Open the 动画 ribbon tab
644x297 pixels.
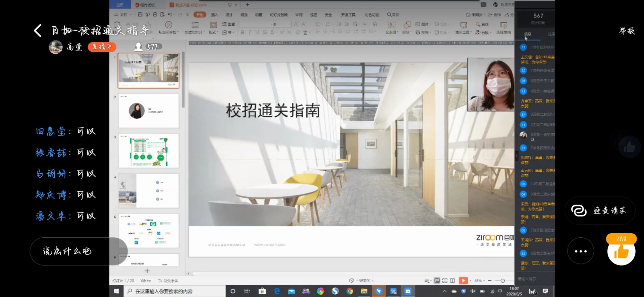259,15
